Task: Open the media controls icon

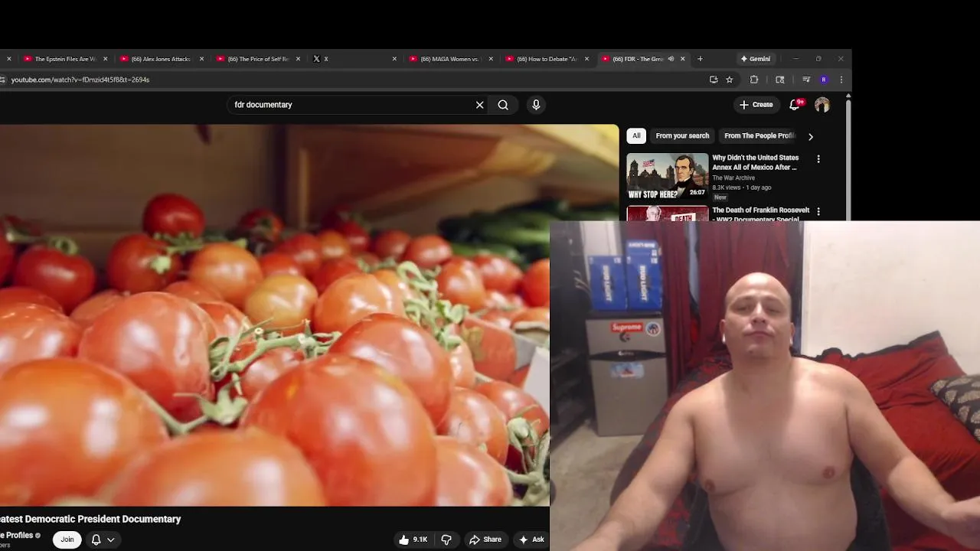Action: [x=806, y=80]
